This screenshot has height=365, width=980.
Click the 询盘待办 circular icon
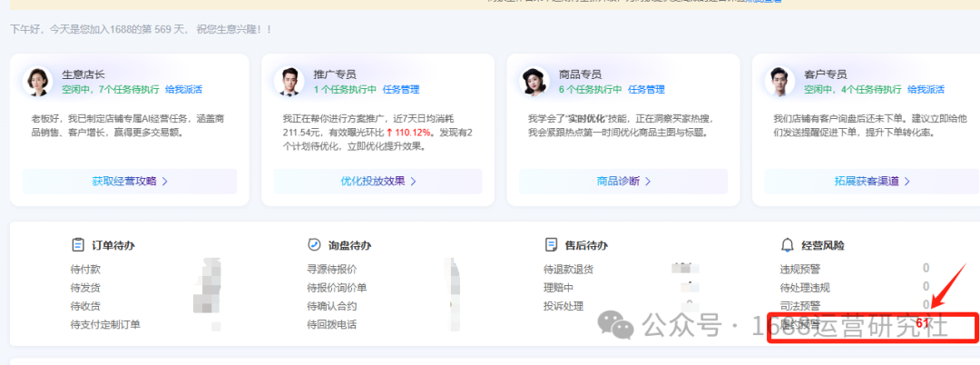[x=314, y=245]
